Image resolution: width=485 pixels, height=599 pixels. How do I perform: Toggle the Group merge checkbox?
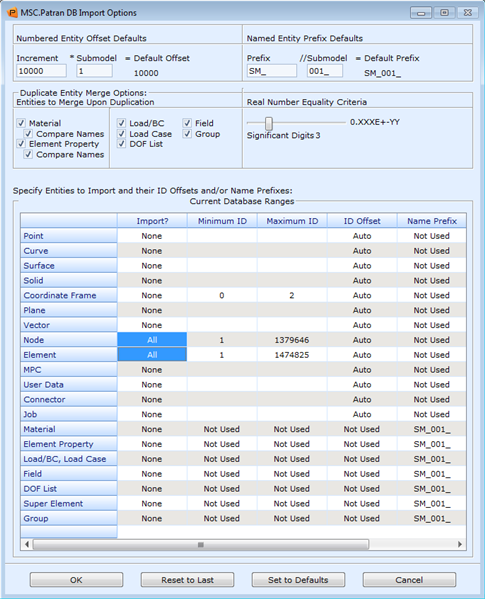point(187,134)
